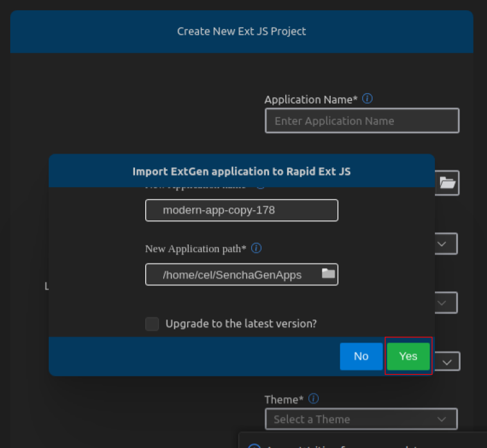Click folder icon inside New Application path field
The width and height of the screenshot is (487, 448).
coord(328,274)
